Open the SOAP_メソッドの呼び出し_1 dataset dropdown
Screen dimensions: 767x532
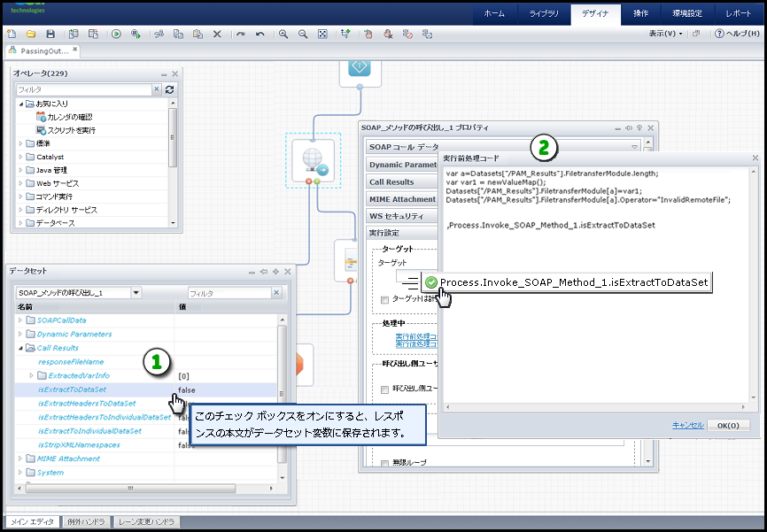tap(136, 293)
